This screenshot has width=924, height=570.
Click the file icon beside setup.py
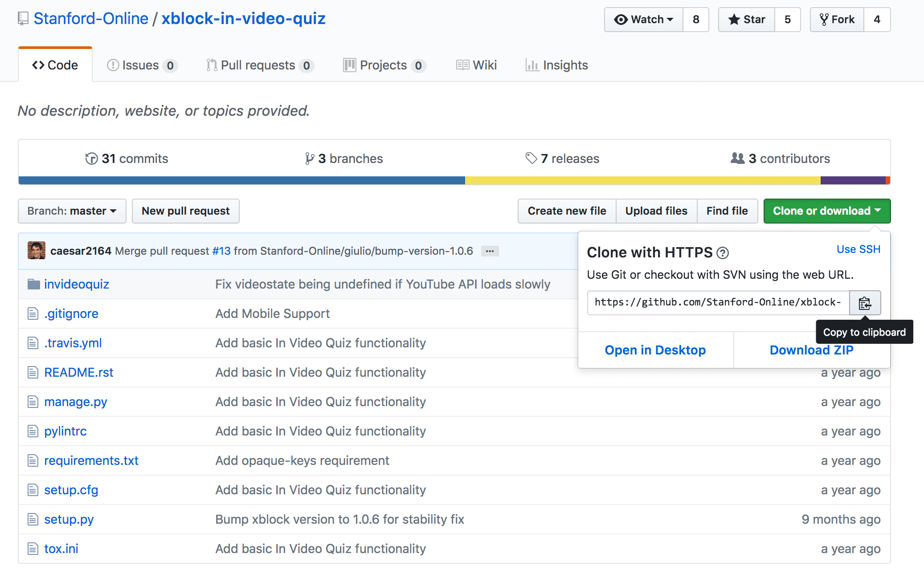click(33, 519)
